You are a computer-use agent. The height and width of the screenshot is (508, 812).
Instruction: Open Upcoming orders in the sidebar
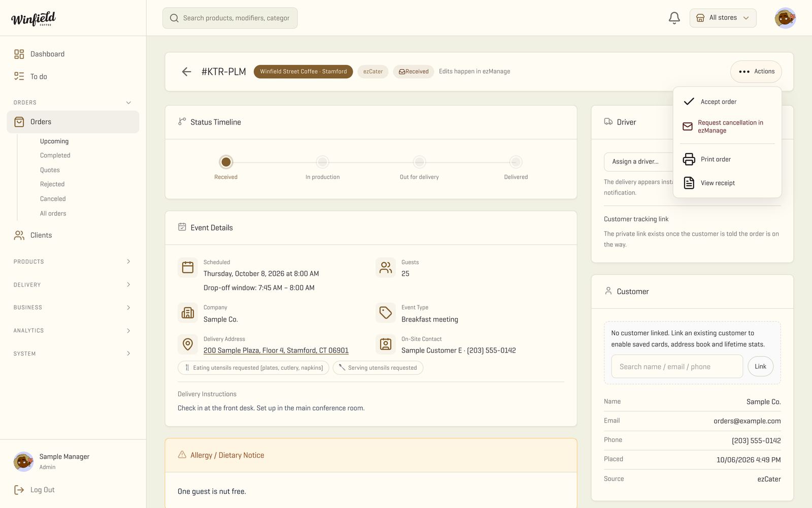(54, 141)
